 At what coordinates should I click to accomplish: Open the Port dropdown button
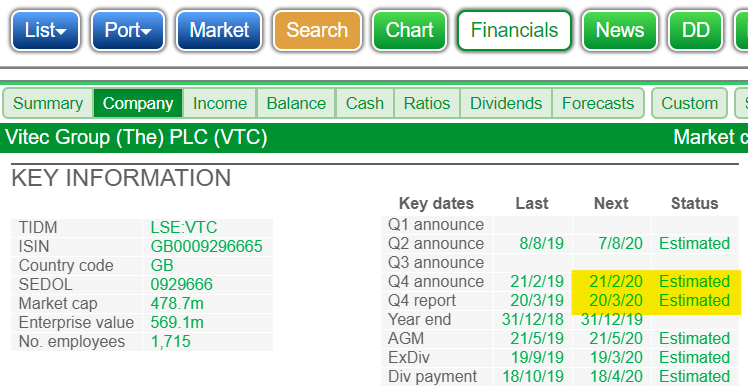[128, 31]
